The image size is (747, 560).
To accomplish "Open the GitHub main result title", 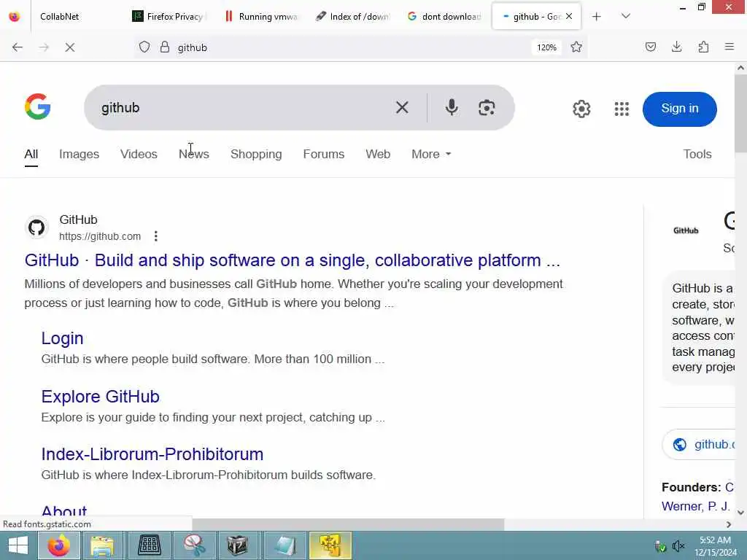I will tap(292, 260).
